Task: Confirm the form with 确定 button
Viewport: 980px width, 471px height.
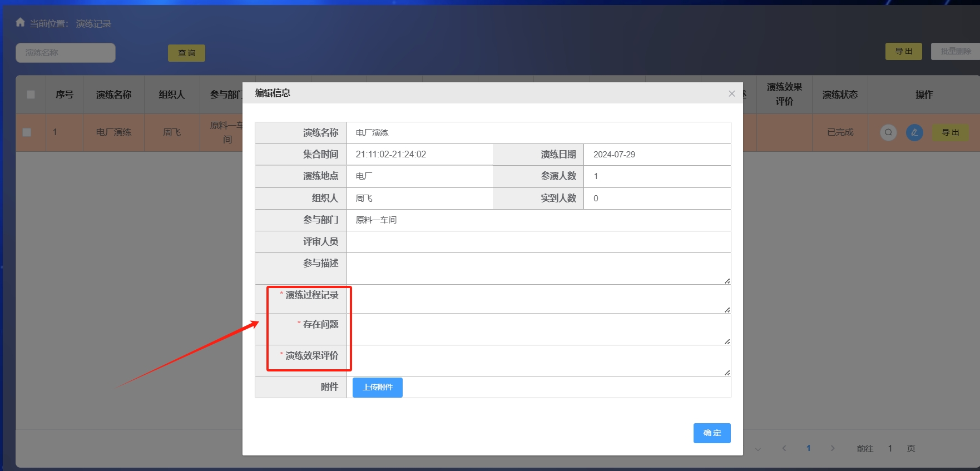Action: (x=711, y=433)
